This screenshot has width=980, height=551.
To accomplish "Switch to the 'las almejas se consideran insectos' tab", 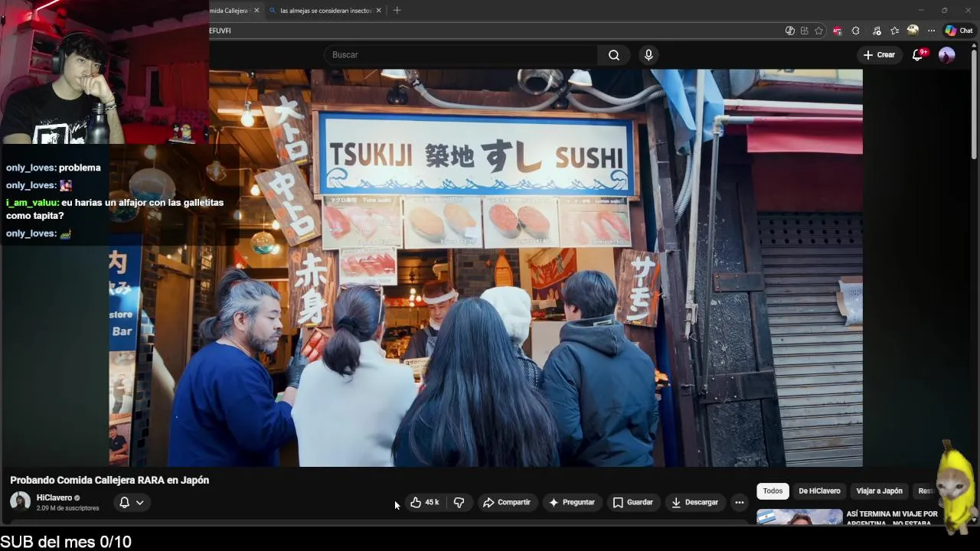I will [x=325, y=11].
